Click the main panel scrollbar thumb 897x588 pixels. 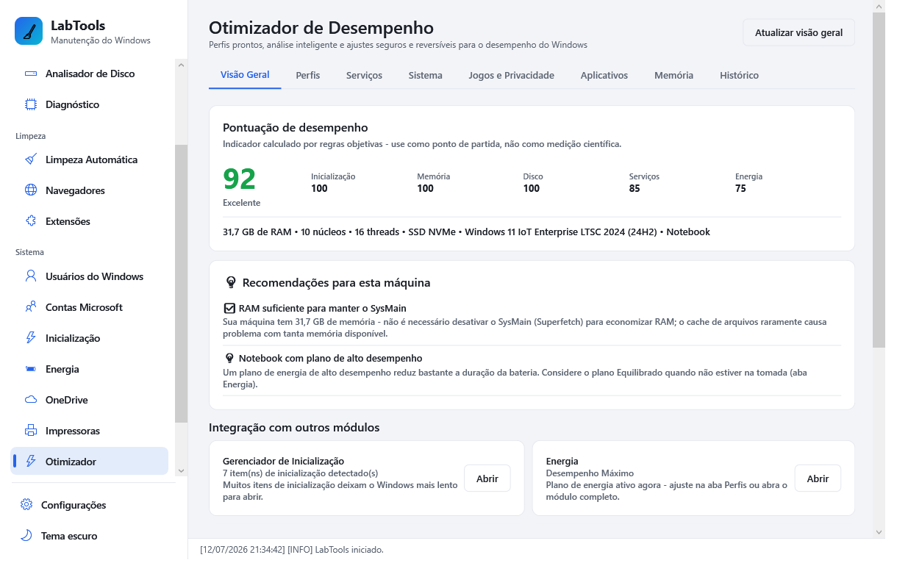click(x=879, y=179)
